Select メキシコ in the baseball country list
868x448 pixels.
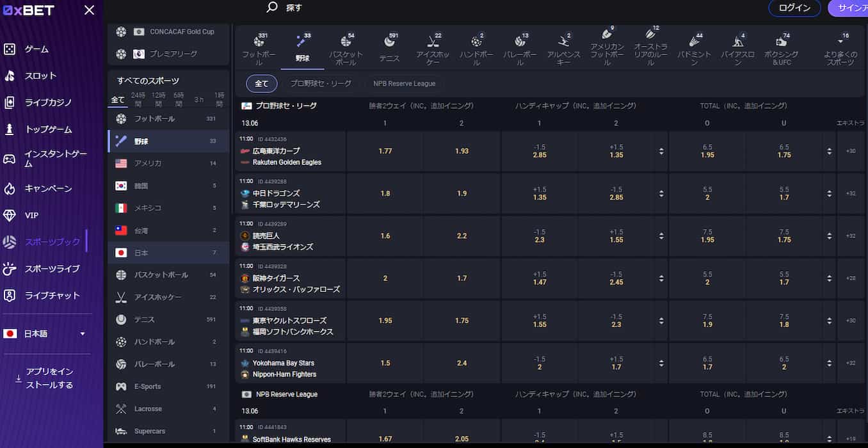[168, 208]
